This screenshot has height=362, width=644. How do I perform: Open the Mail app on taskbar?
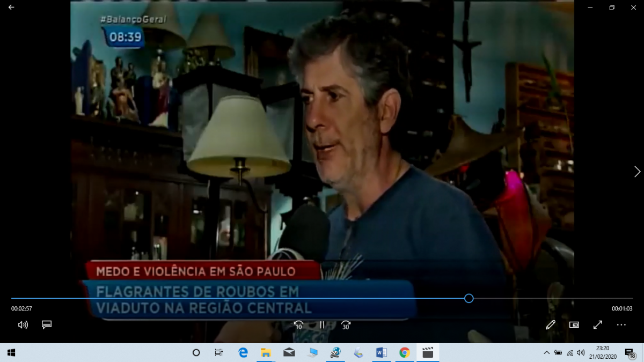point(289,352)
